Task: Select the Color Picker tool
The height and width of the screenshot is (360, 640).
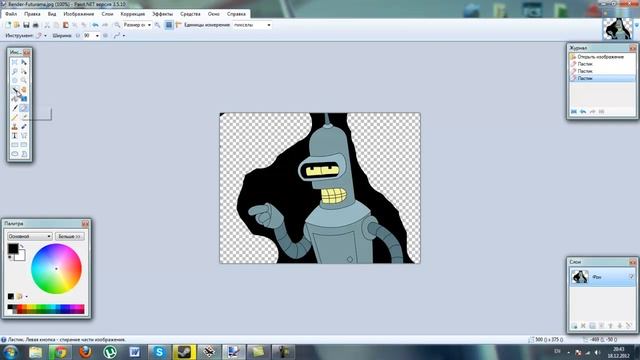Action: coord(24,118)
